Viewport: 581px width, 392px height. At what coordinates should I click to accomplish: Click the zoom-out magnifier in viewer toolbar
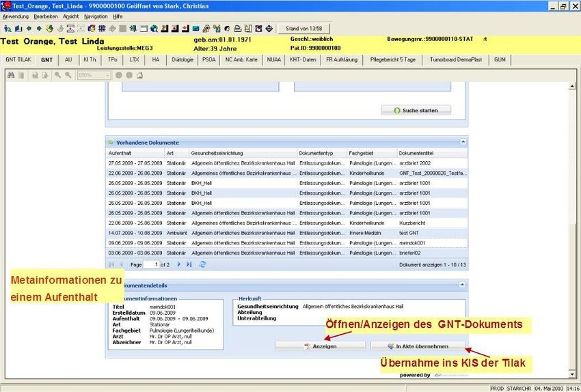click(68, 75)
